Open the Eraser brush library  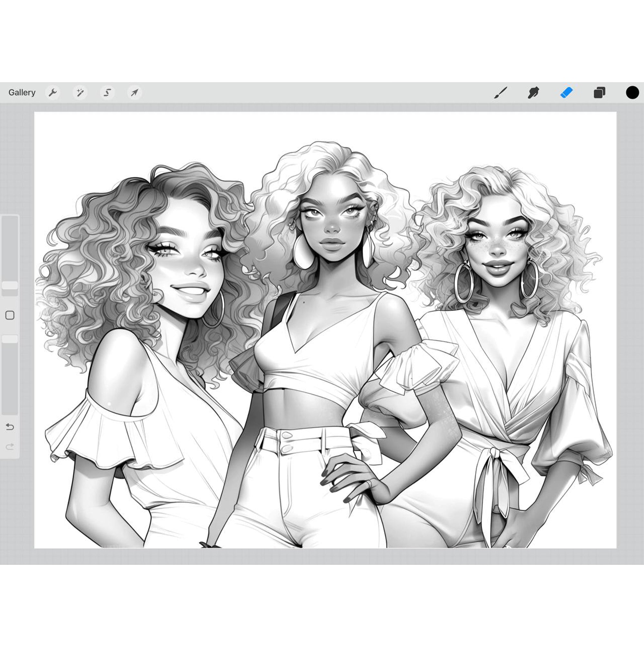coord(566,93)
